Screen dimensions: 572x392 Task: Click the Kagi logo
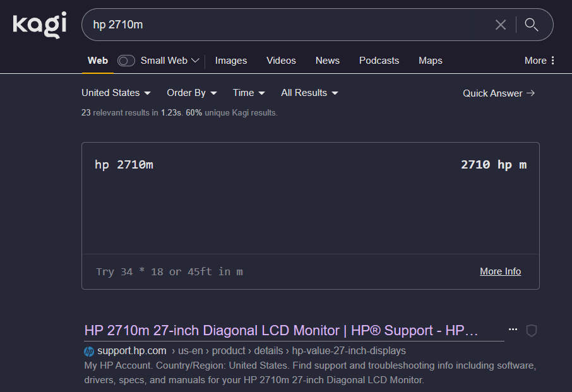pyautogui.click(x=39, y=25)
